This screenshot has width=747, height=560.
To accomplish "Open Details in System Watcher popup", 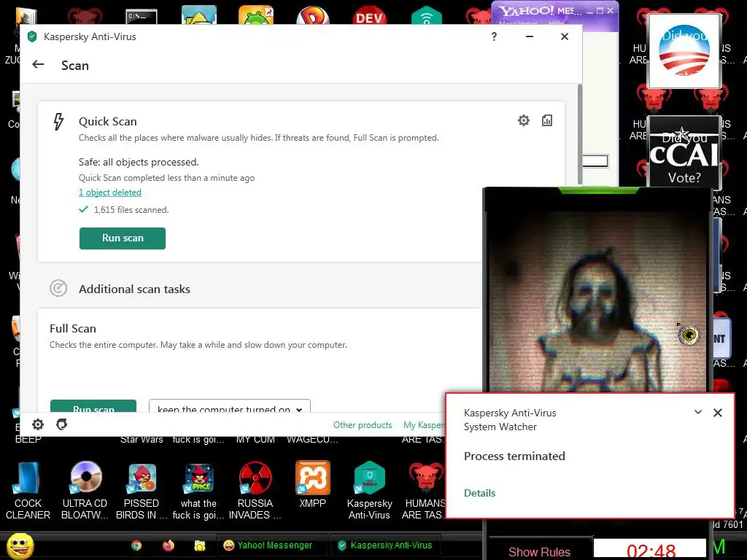I will (480, 493).
